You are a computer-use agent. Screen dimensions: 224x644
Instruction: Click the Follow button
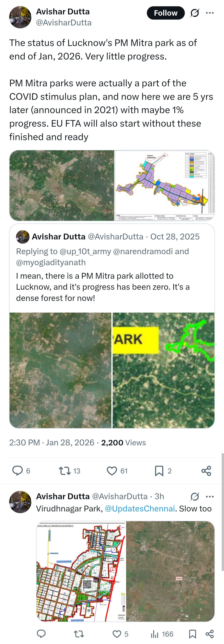(x=165, y=13)
